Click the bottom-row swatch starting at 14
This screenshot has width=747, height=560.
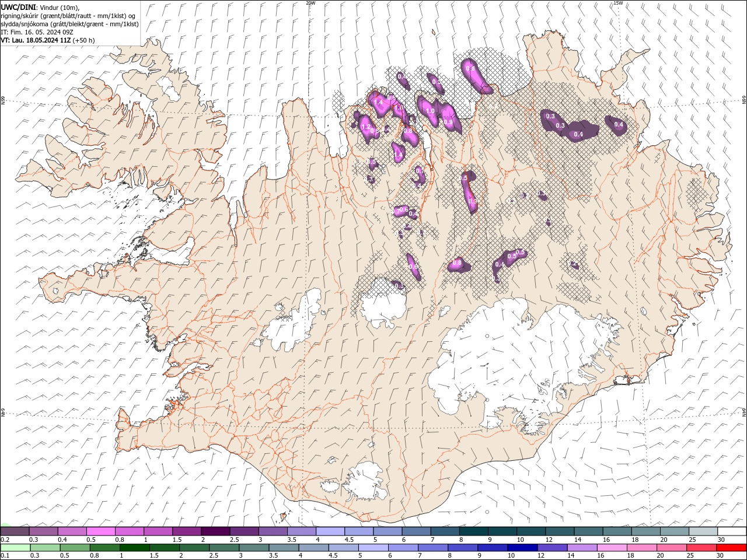click(582, 548)
